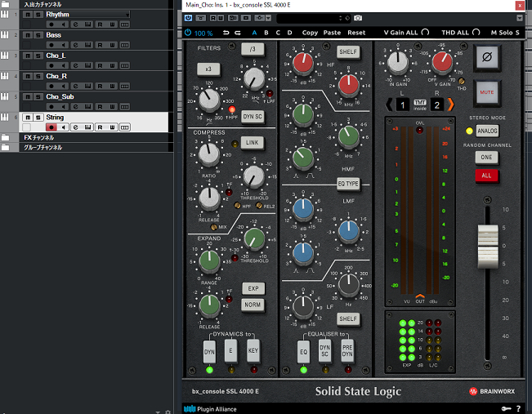Toggle the phase invert Ø button
Viewport: 532px width, 414px height.
tap(487, 57)
